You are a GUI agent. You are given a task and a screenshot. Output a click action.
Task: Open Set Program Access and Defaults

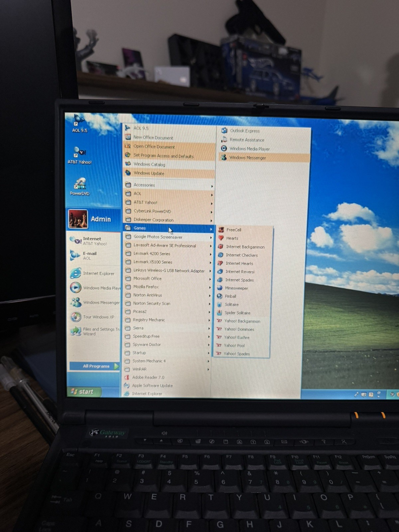pos(169,156)
